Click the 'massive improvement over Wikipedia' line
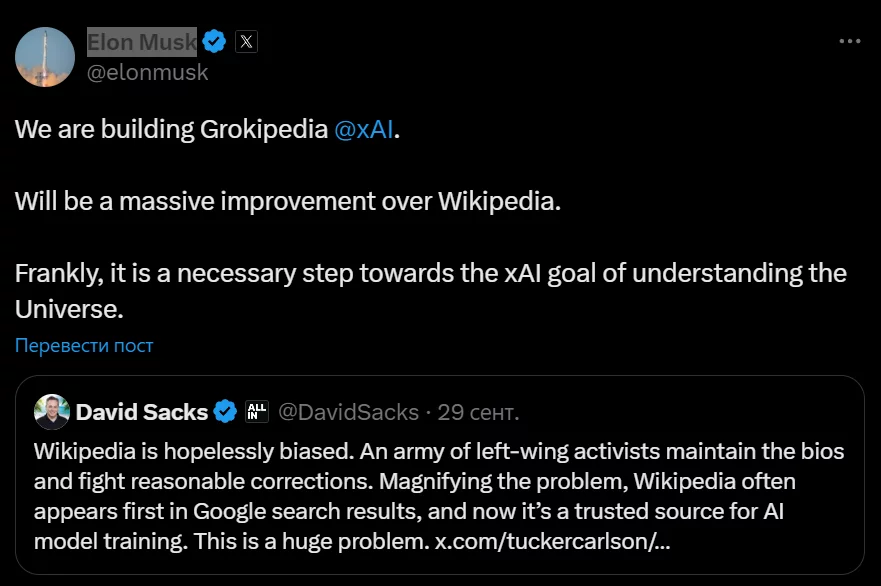Image resolution: width=881 pixels, height=586 pixels. [288, 201]
